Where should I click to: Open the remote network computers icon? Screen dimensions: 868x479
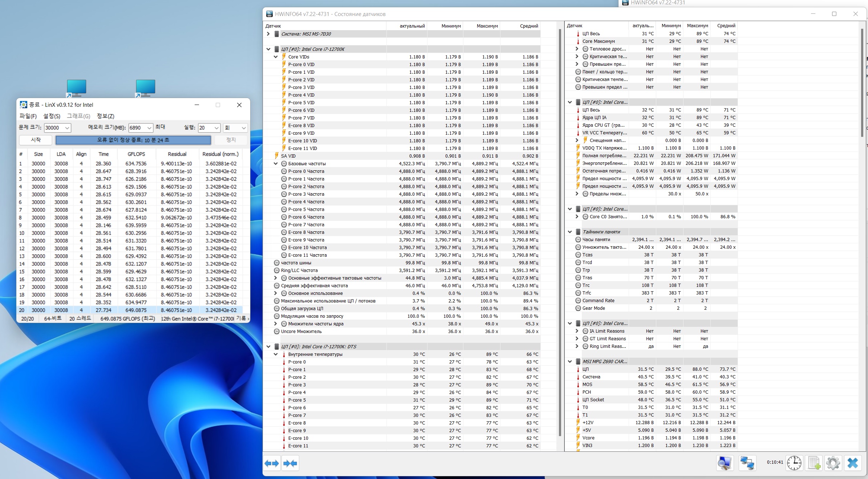tap(747, 463)
